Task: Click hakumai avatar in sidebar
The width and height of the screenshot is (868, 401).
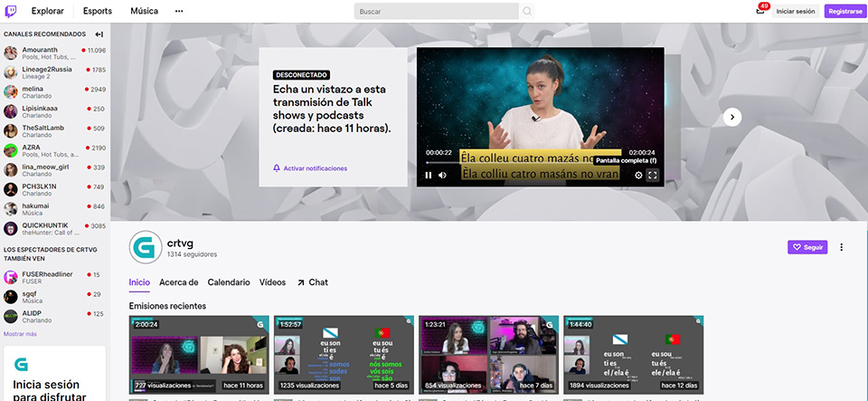Action: 11,209
